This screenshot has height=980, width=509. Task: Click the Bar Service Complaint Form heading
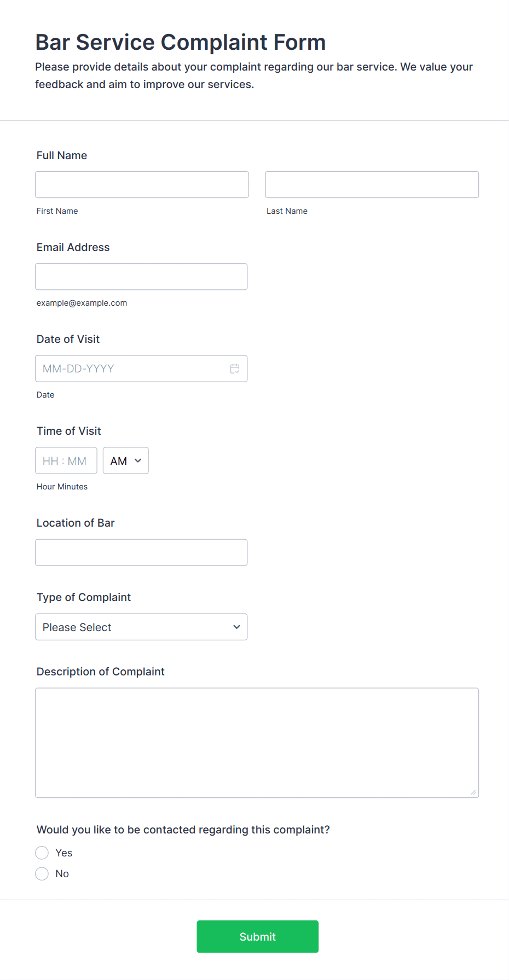coord(181,42)
